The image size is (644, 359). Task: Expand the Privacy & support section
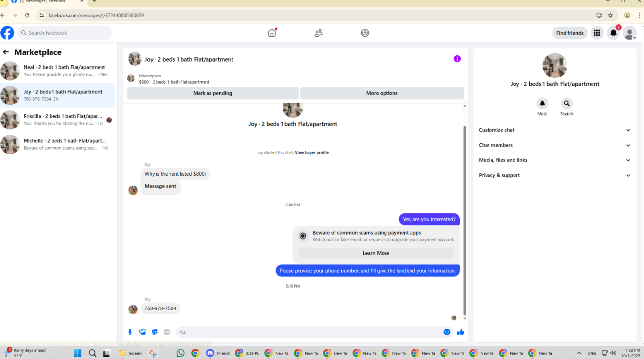click(x=555, y=175)
